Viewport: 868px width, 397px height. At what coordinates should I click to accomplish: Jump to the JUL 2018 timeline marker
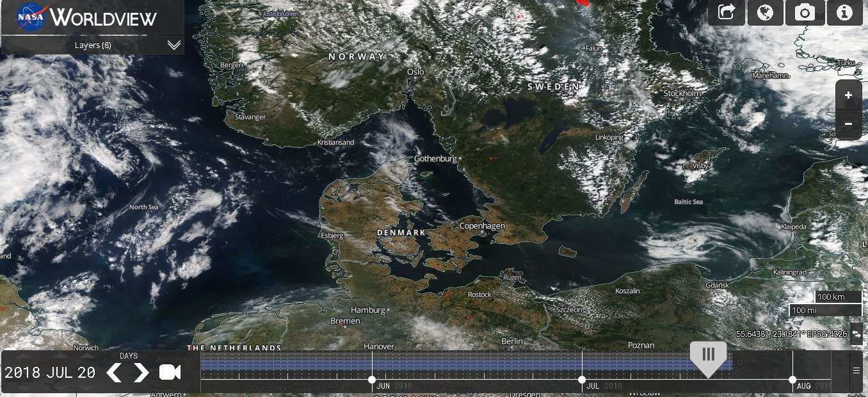tap(582, 380)
